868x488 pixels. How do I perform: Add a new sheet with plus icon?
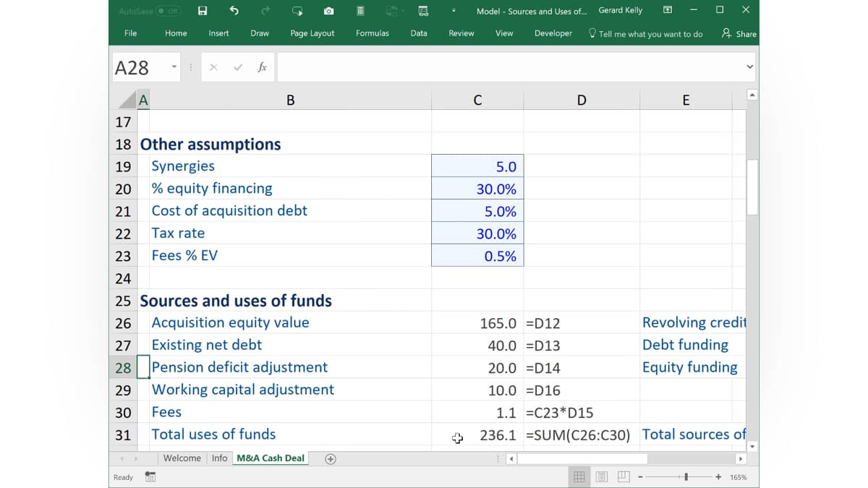pos(331,458)
